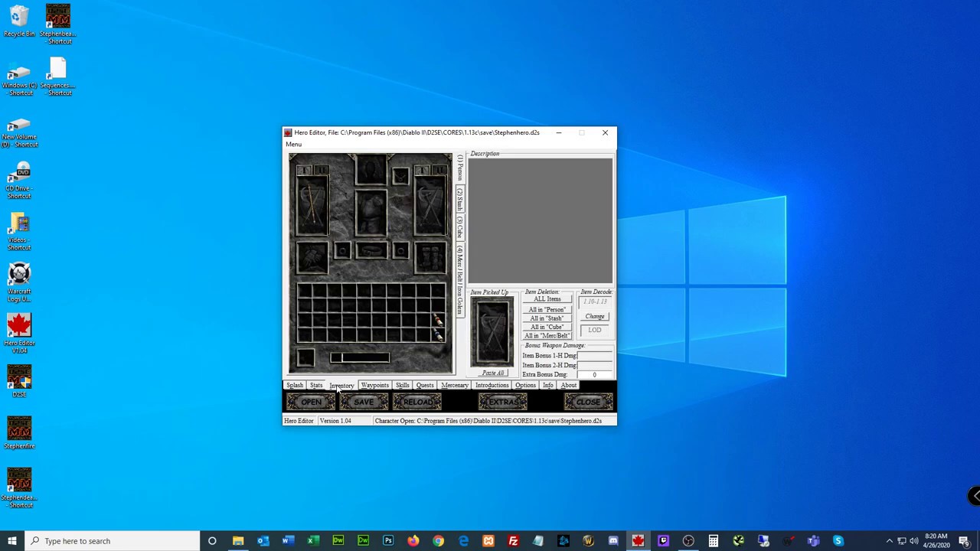
Task: Open FileZilla from the taskbar
Action: [513, 541]
